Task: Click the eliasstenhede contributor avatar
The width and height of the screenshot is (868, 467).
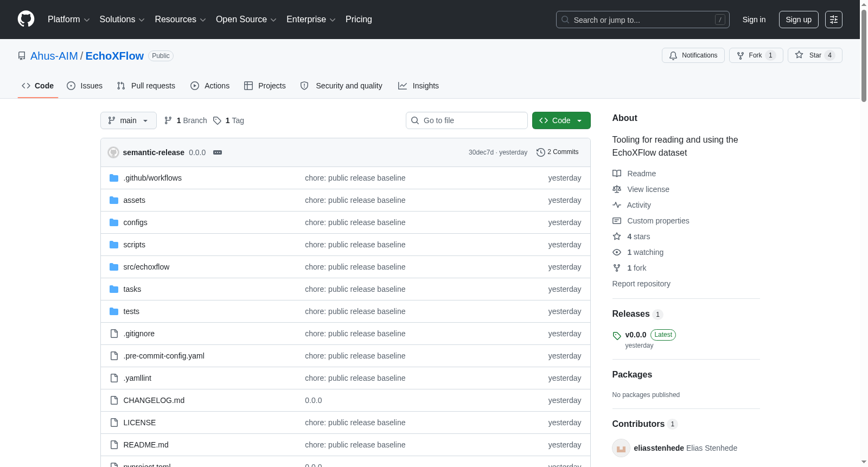Action: click(621, 448)
